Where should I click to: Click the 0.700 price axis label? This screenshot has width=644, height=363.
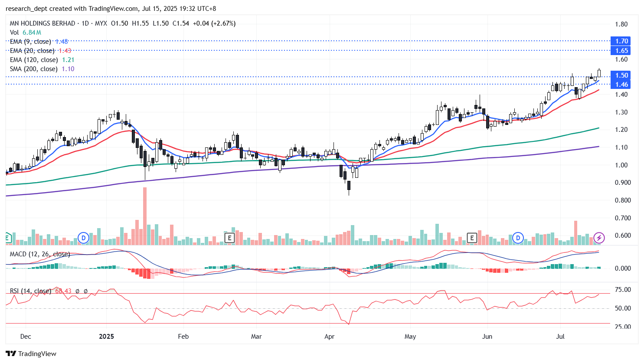click(623, 218)
